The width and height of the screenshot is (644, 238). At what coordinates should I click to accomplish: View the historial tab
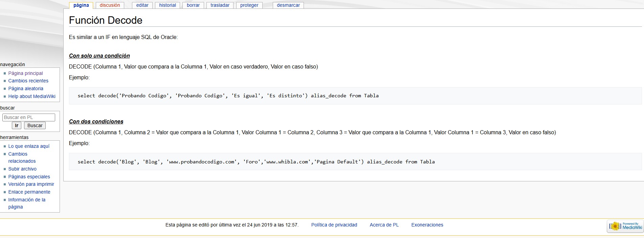168,5
